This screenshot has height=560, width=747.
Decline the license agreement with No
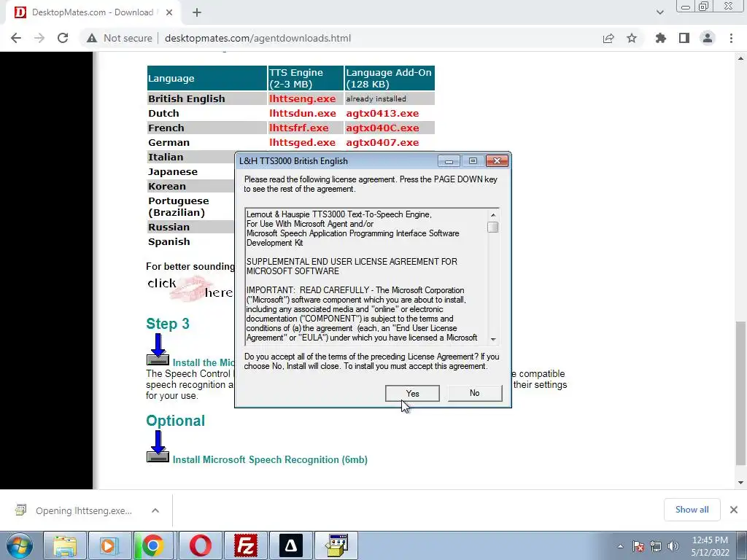(x=474, y=393)
